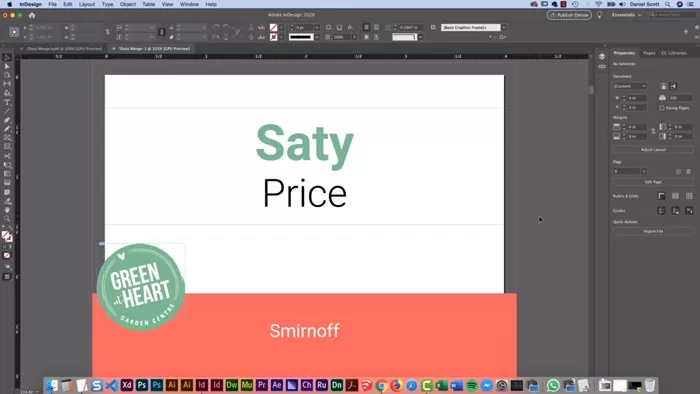
Task: Set portrait page orientation in Properties
Action: pyautogui.click(x=664, y=86)
